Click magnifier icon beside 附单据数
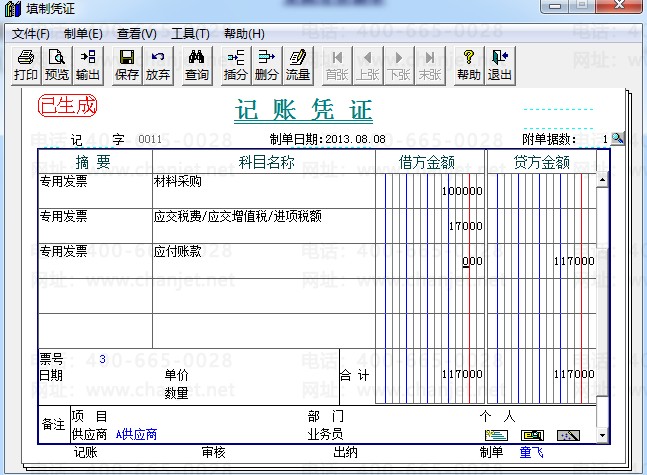Viewport: 647px width, 475px height. click(x=618, y=138)
